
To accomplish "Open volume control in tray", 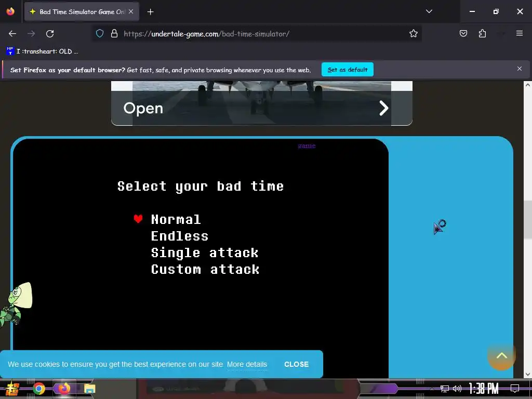I will 457,389.
